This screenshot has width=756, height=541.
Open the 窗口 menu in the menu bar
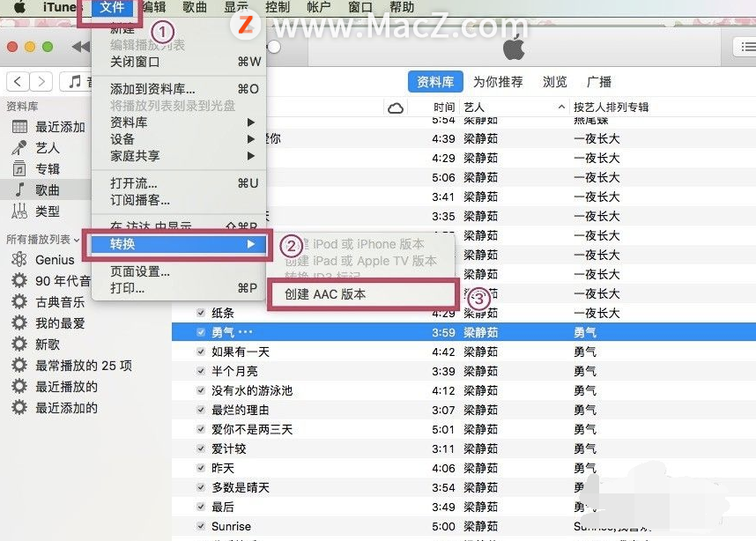click(360, 7)
